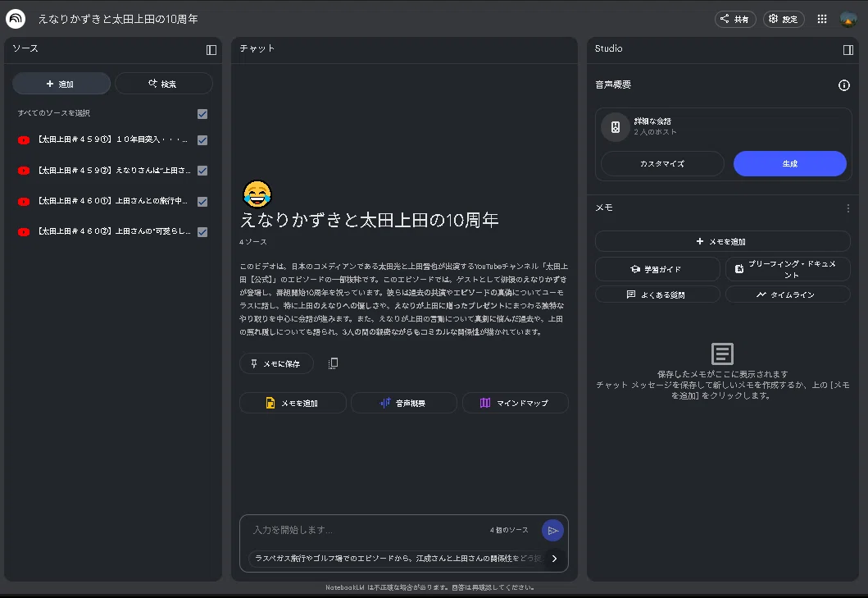Open source 【太田上田#460①】上田さんとの旅行中

click(113, 201)
